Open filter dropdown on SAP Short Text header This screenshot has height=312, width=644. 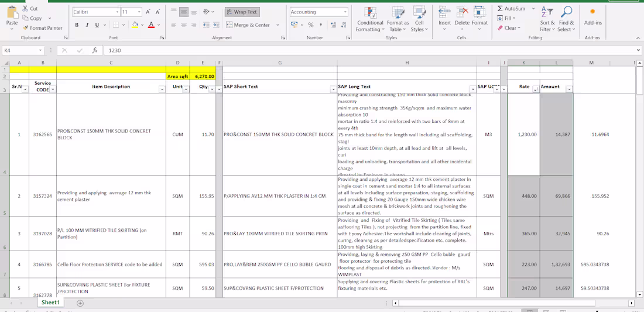pos(333,90)
